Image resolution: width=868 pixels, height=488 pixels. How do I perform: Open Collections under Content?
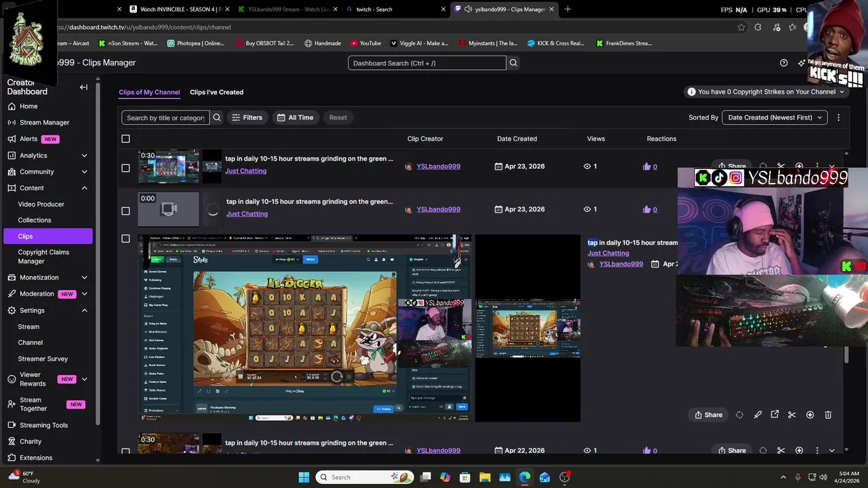point(35,220)
